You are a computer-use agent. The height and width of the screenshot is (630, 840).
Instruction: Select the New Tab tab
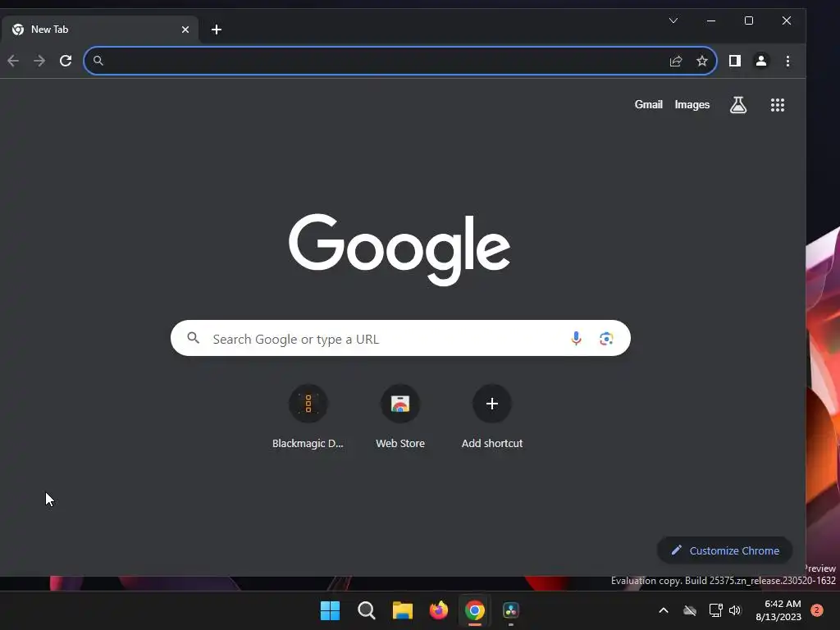point(100,30)
